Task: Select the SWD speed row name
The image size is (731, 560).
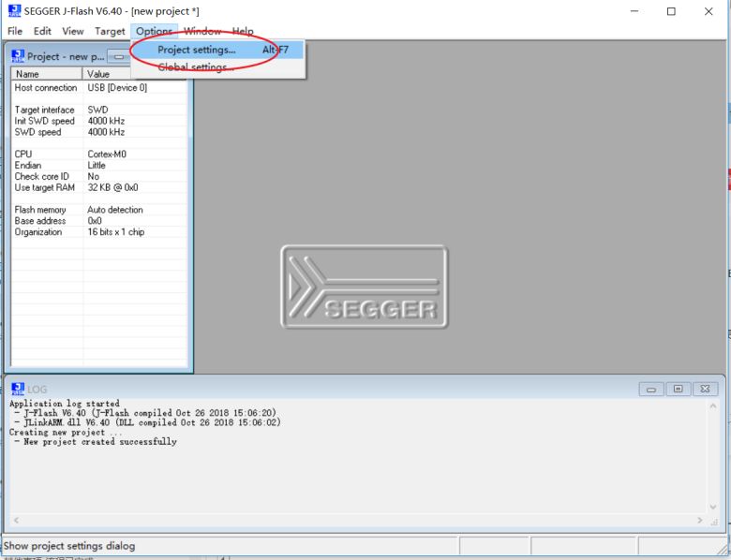Action: tap(37, 132)
